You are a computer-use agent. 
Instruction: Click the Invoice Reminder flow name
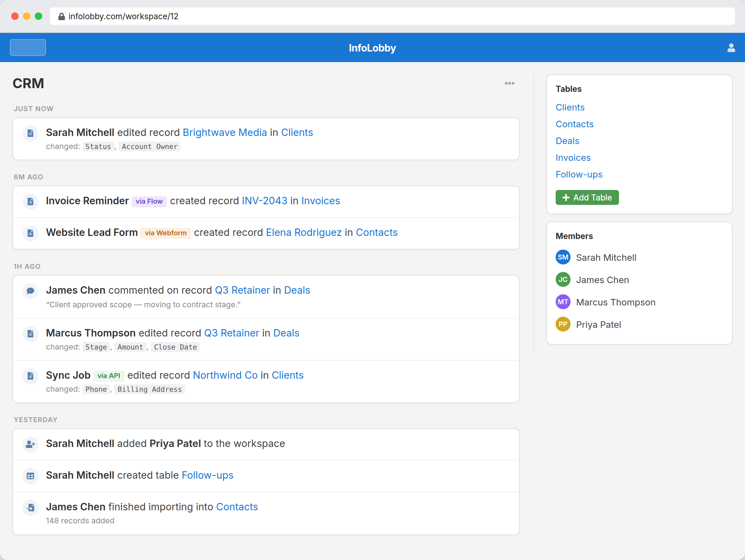87,201
